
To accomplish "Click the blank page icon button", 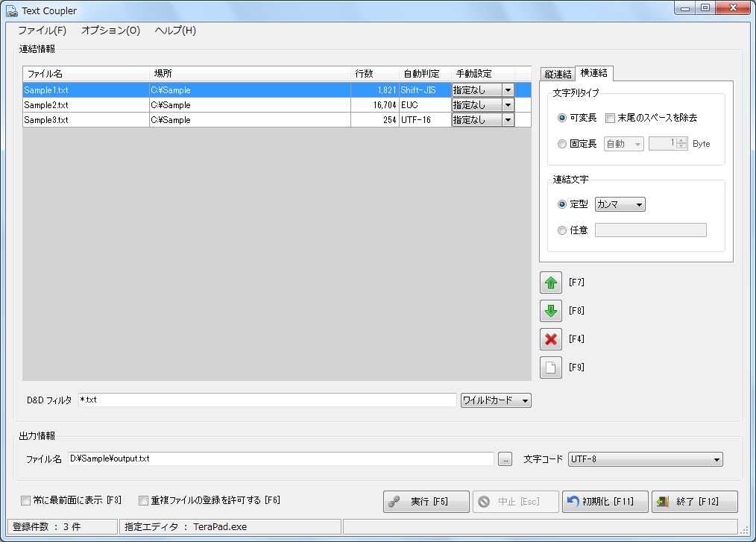I will pyautogui.click(x=551, y=368).
